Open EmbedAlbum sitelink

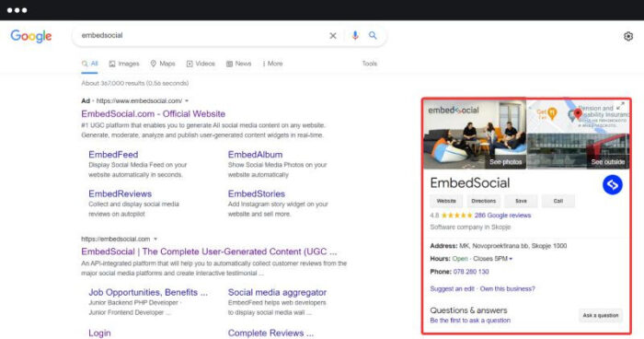255,155
